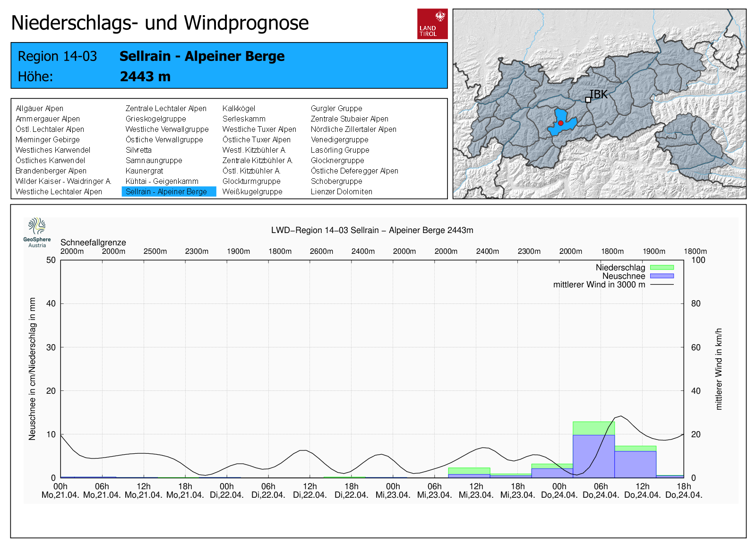Open the Allgäuer Alpen region forecast
Image resolution: width=756 pixels, height=545 pixels.
[x=39, y=108]
